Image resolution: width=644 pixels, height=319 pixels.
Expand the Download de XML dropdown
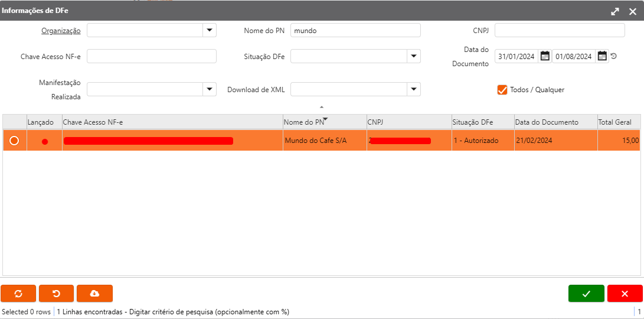[414, 89]
